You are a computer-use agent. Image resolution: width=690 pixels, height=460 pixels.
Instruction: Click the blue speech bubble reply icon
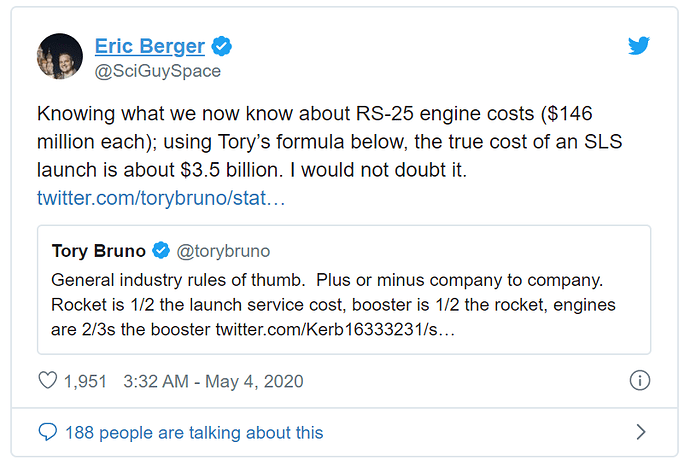pyautogui.click(x=47, y=432)
